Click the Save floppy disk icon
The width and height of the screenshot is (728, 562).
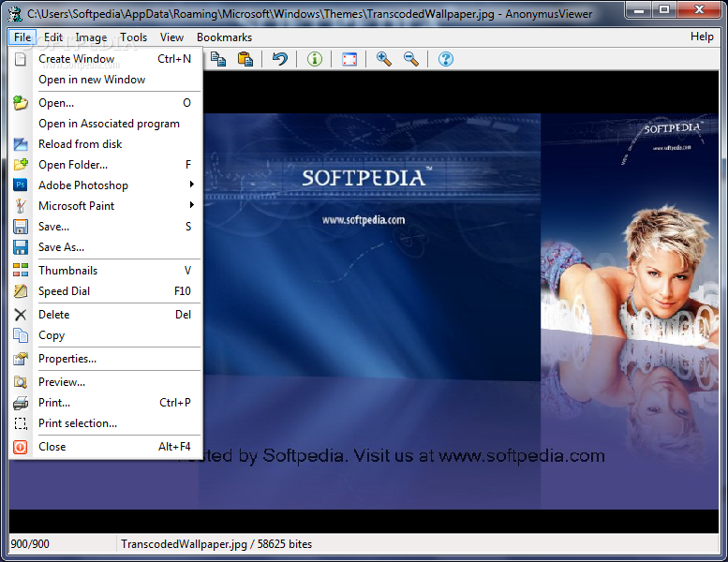(21, 227)
